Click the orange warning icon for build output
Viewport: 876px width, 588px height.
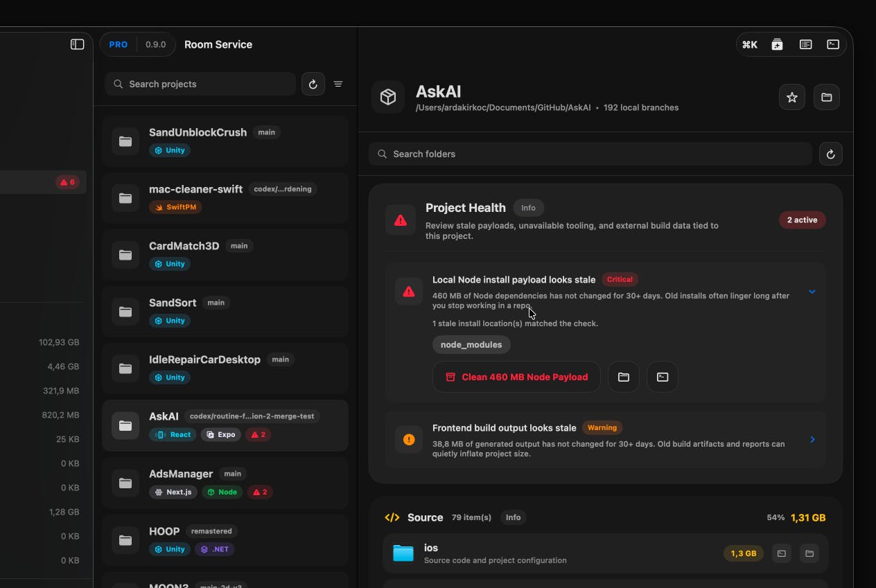click(x=409, y=439)
